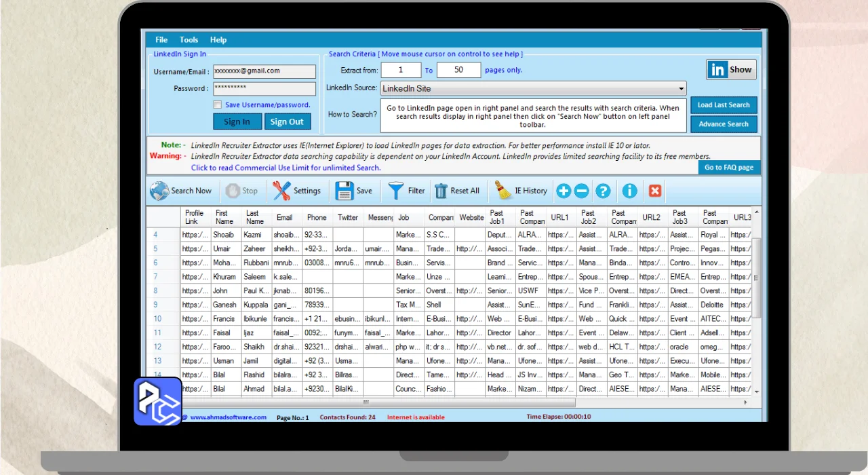Click the Advance Search button
868x475 pixels.
pyautogui.click(x=723, y=124)
